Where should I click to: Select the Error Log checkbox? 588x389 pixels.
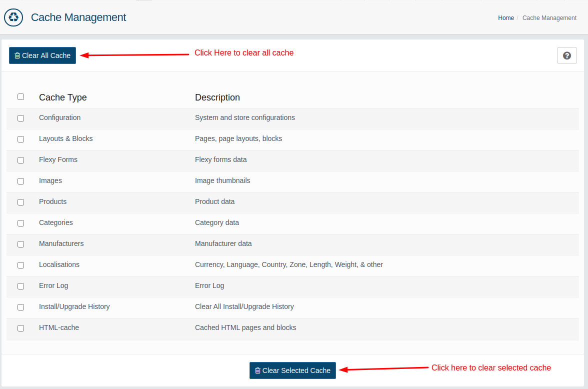[x=20, y=286]
